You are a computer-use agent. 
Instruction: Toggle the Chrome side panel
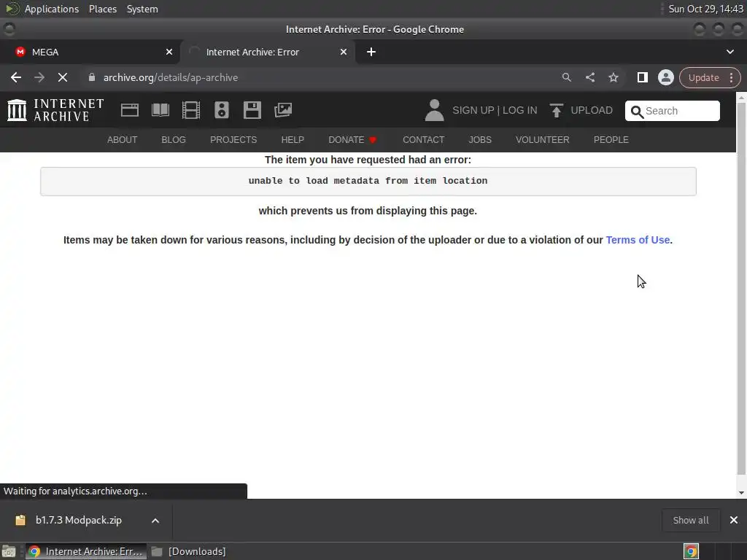[642, 77]
